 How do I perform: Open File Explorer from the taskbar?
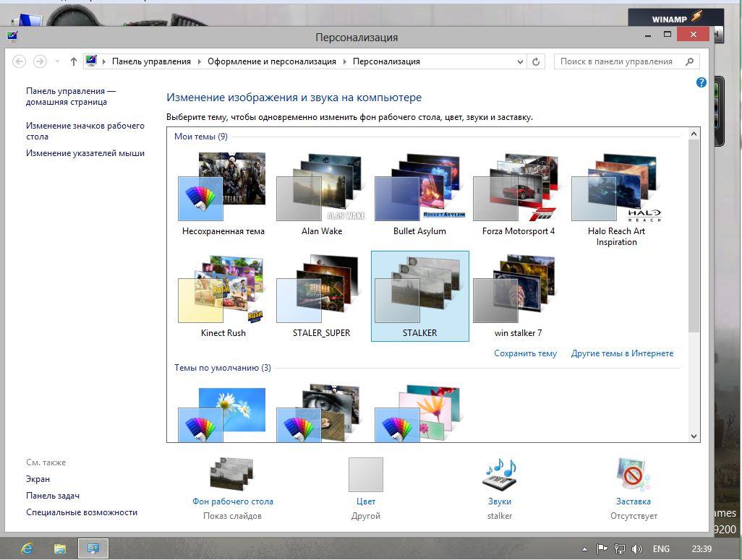59,548
